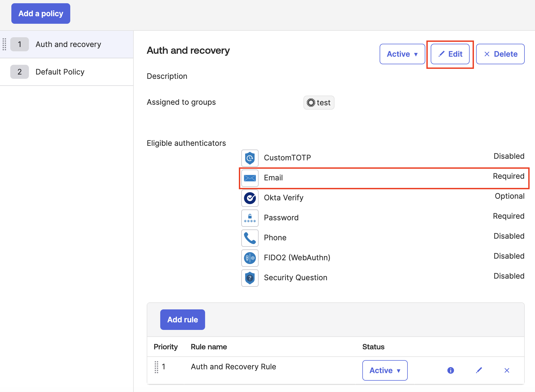
Task: Click the Add a policy button
Action: [41, 13]
